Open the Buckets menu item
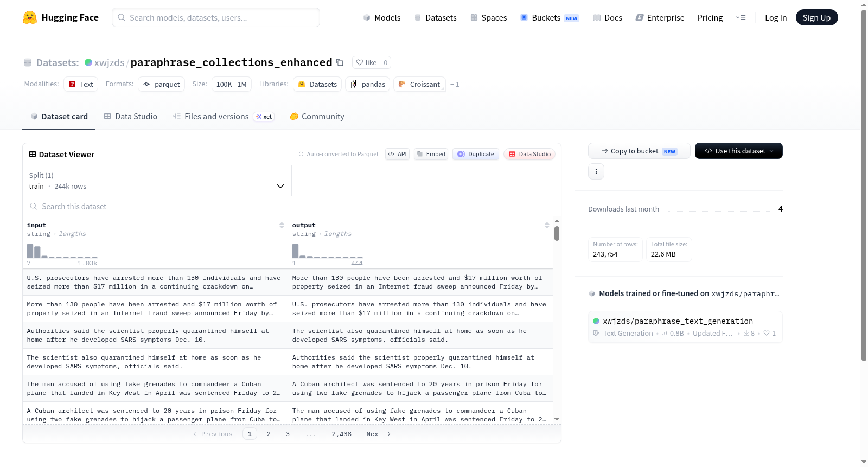Image resolution: width=868 pixels, height=467 pixels. [x=550, y=17]
